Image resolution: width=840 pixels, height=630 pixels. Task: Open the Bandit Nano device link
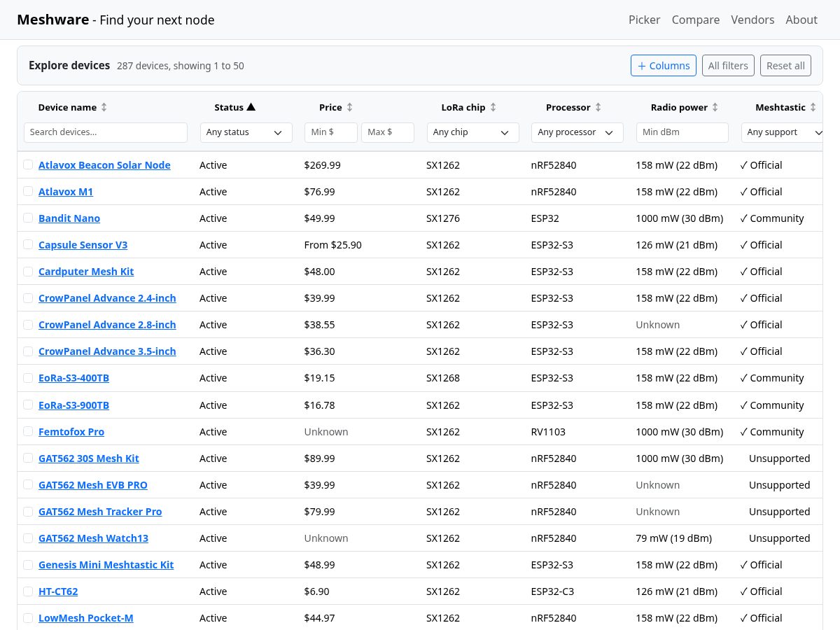point(69,218)
